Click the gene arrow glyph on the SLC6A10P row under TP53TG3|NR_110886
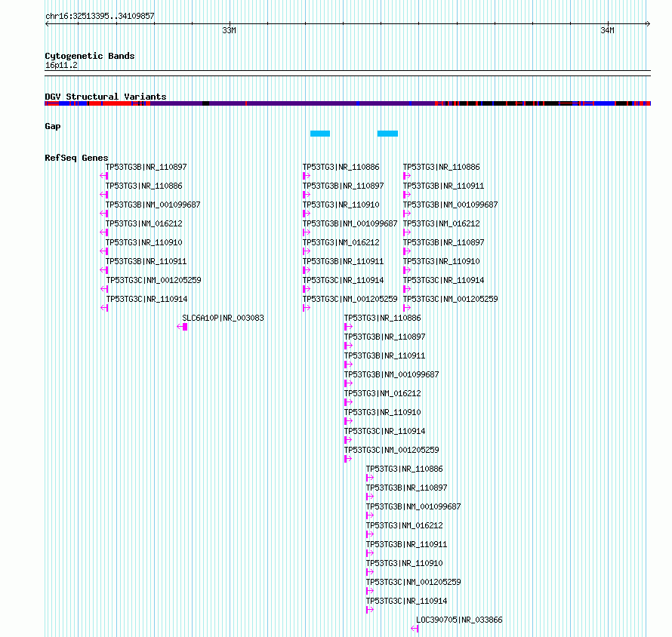Screen dimensions: 672x637 click(348, 327)
